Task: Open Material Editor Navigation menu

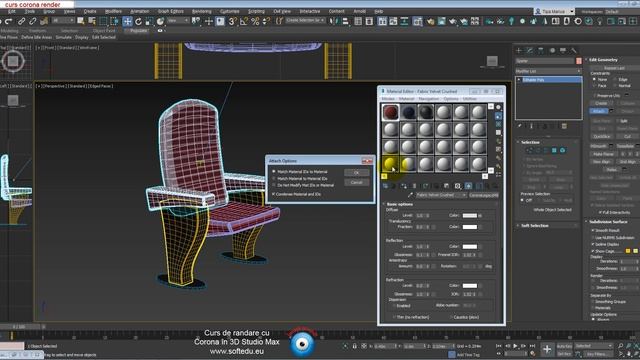Action: tap(429, 99)
